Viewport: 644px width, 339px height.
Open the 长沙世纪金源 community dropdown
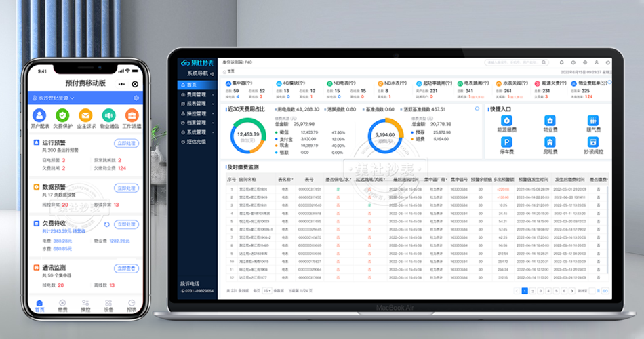[55, 98]
